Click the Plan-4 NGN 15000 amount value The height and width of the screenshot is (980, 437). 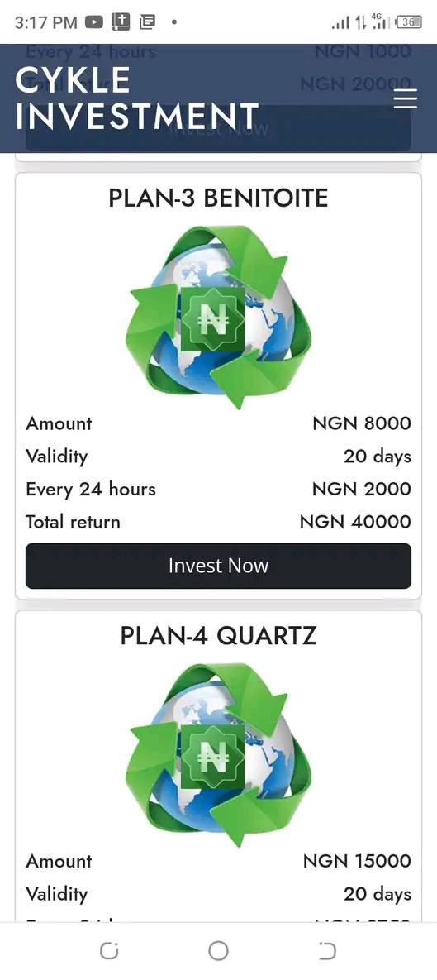[357, 861]
